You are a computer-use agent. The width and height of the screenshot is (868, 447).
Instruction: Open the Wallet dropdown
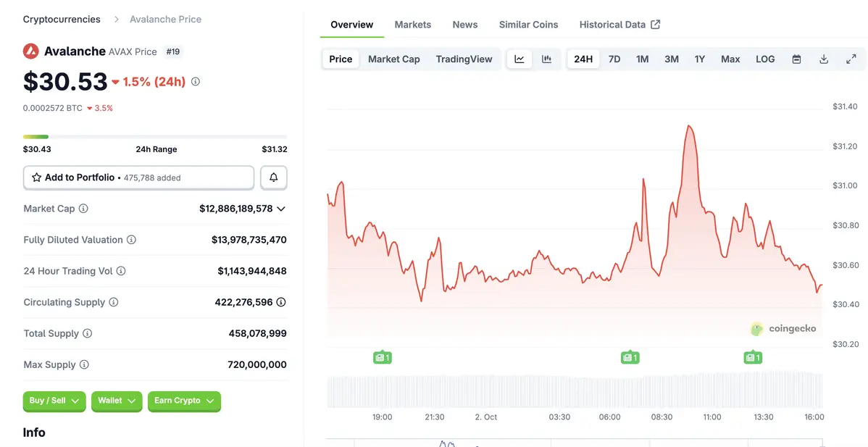pyautogui.click(x=116, y=401)
